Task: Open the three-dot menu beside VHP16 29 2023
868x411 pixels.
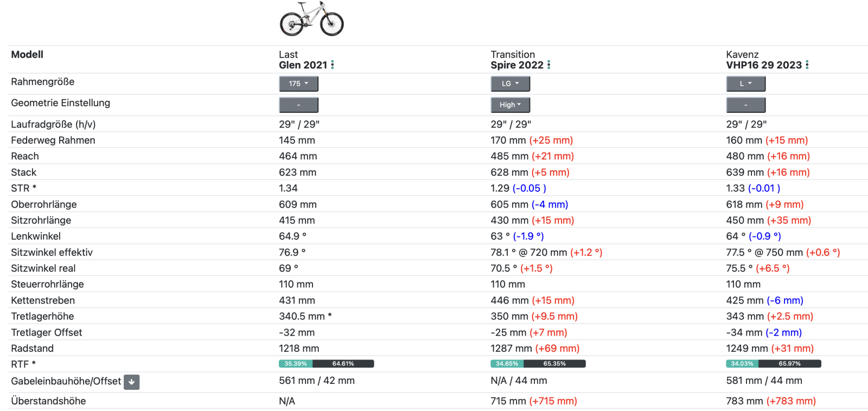Action: point(807,65)
